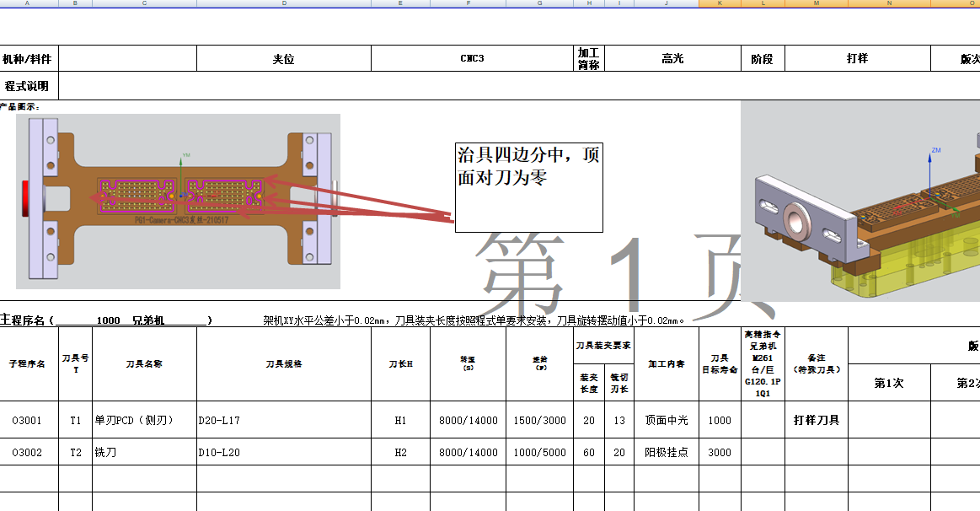
Task: Click the 顶面中光 machining content cell
Action: [x=666, y=419]
